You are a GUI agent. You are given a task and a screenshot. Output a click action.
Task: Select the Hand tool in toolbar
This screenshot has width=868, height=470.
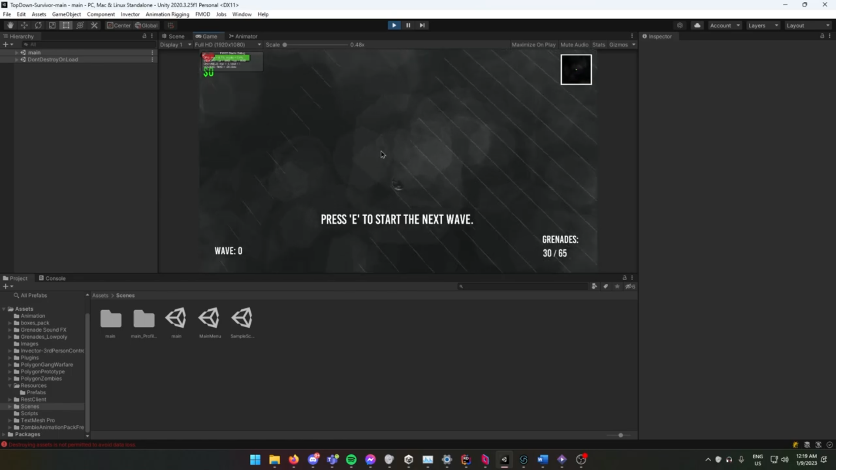click(x=10, y=25)
